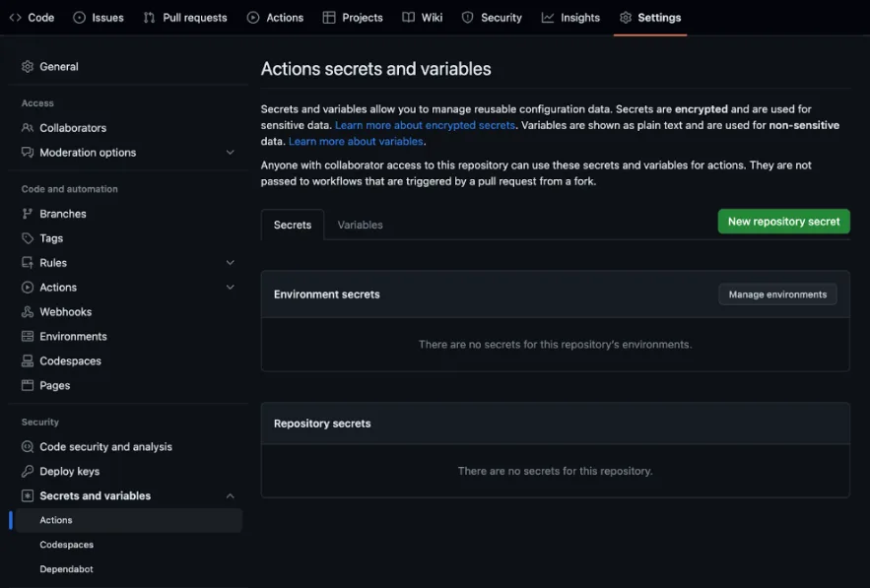Click the Environment secrets heading
The height and width of the screenshot is (588, 870).
327,294
